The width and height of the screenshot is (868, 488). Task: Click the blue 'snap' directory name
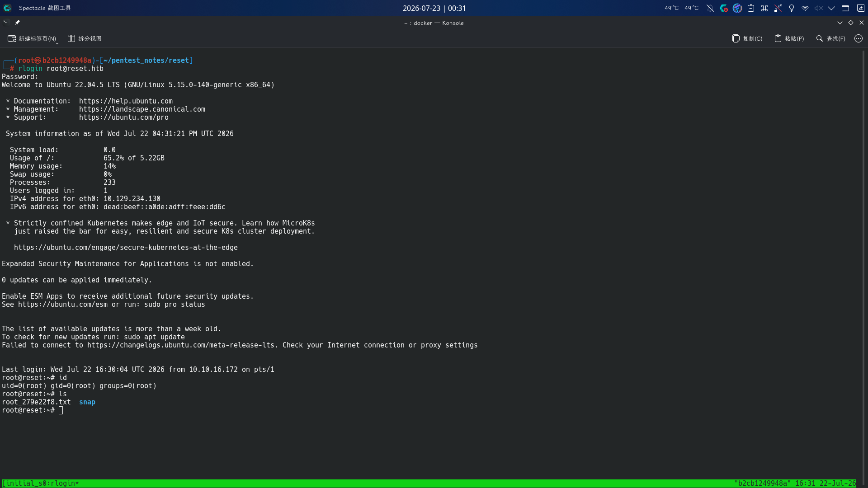(x=87, y=402)
